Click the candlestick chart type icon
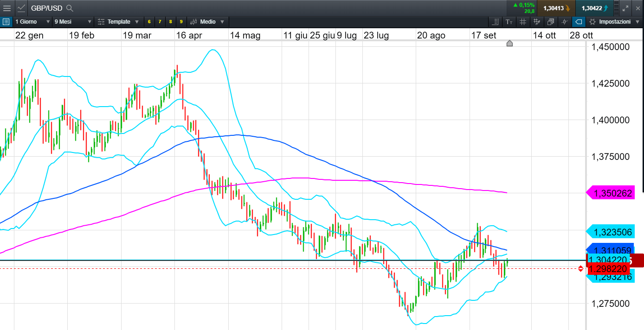The height and width of the screenshot is (330, 644). [193, 22]
